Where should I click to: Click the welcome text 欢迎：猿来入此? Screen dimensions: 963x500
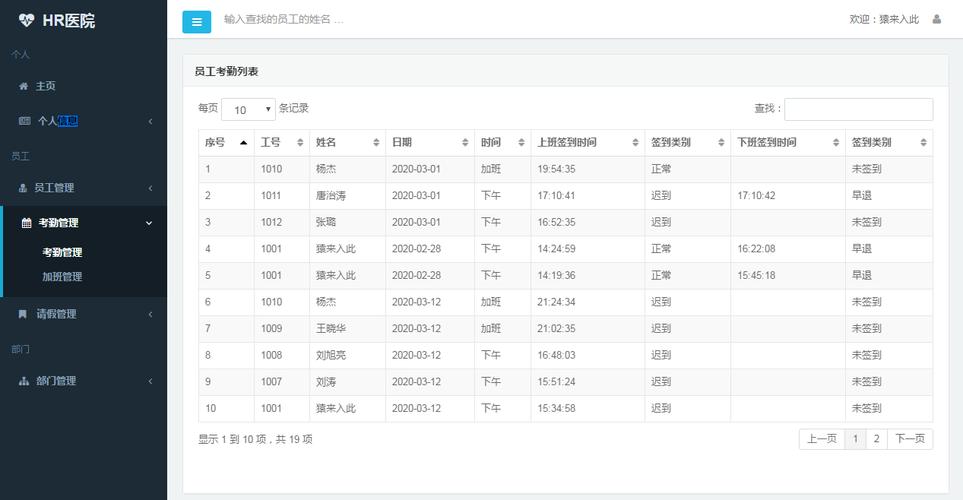coord(884,19)
